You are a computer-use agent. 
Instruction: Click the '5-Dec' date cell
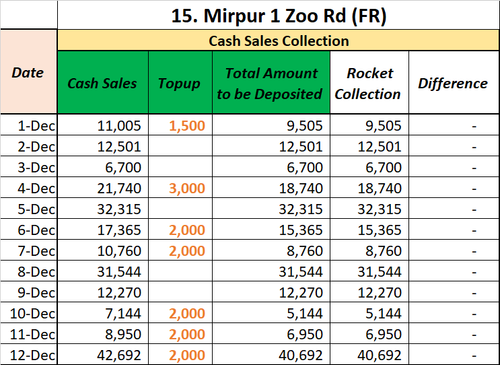click(29, 208)
